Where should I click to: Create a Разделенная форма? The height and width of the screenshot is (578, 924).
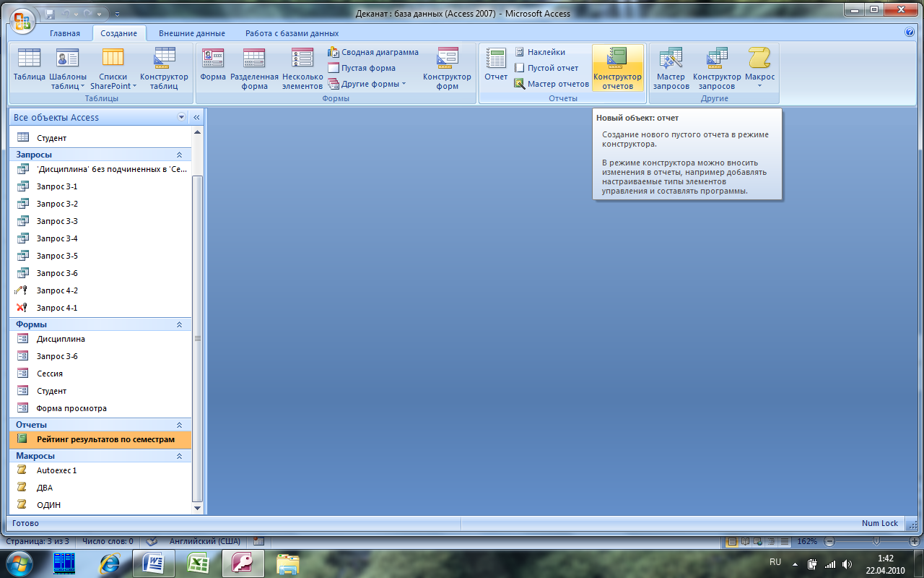[x=254, y=69]
